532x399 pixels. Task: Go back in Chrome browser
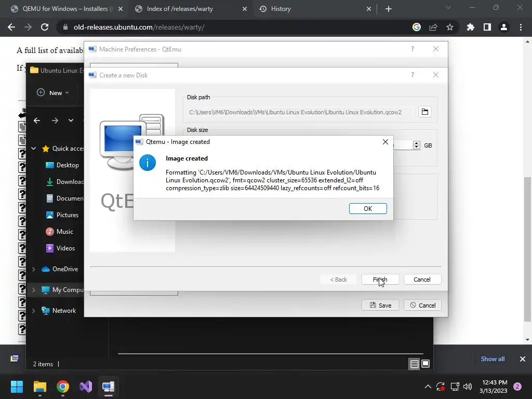click(x=11, y=27)
